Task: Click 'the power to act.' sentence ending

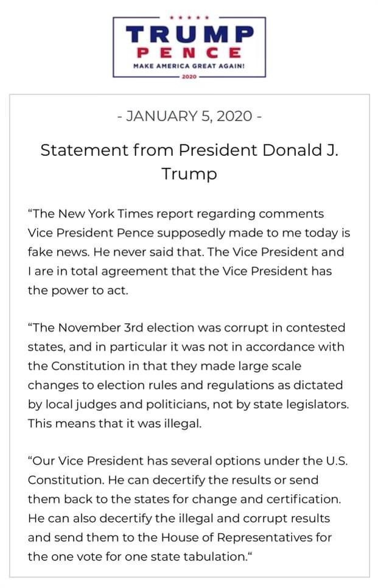Action: [x=78, y=290]
